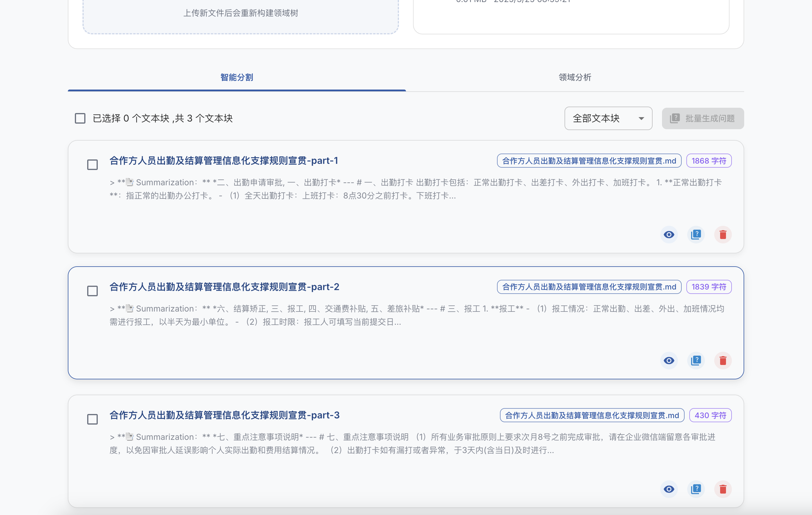Select the part-2 text block checkbox

point(92,291)
